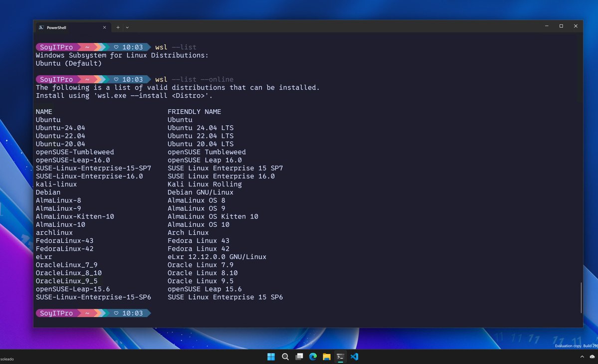
Task: Click 'eLxr 12.12.0.0 GNU/Linux' friendly name
Action: 217,257
